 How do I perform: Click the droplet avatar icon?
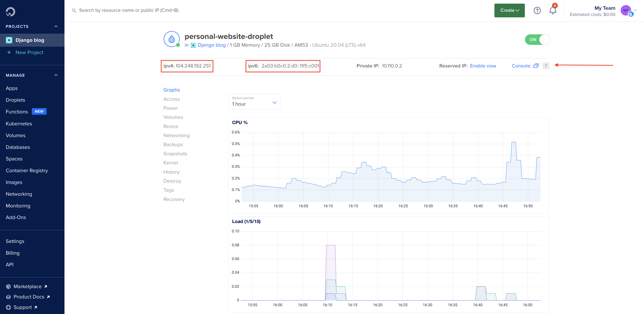point(172,39)
